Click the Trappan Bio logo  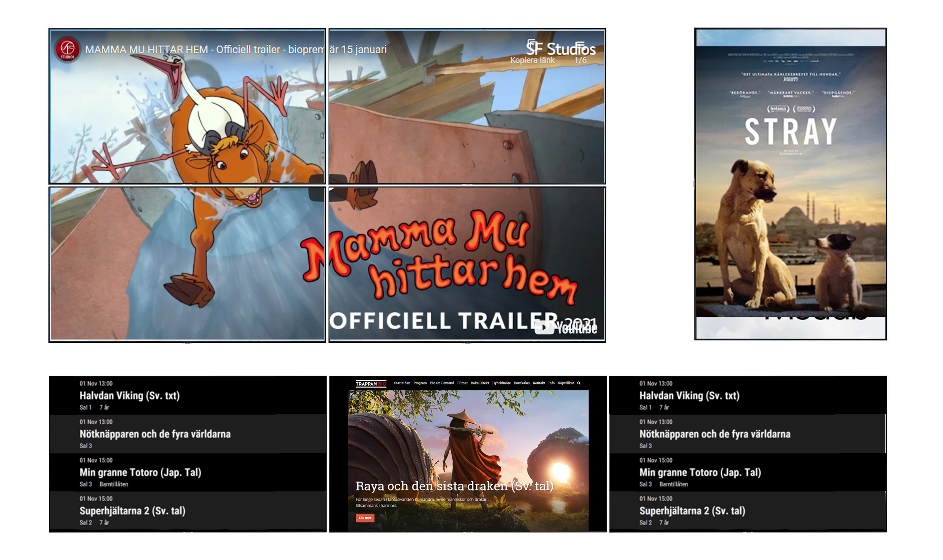[371, 384]
